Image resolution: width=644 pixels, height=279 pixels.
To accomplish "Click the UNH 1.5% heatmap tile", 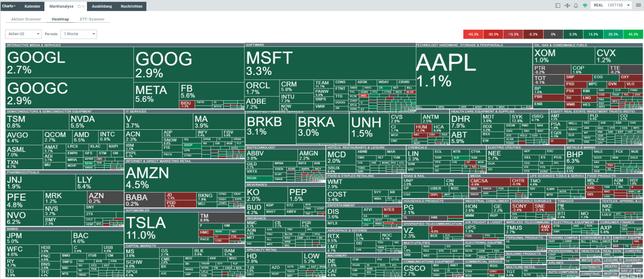I will [369, 129].
